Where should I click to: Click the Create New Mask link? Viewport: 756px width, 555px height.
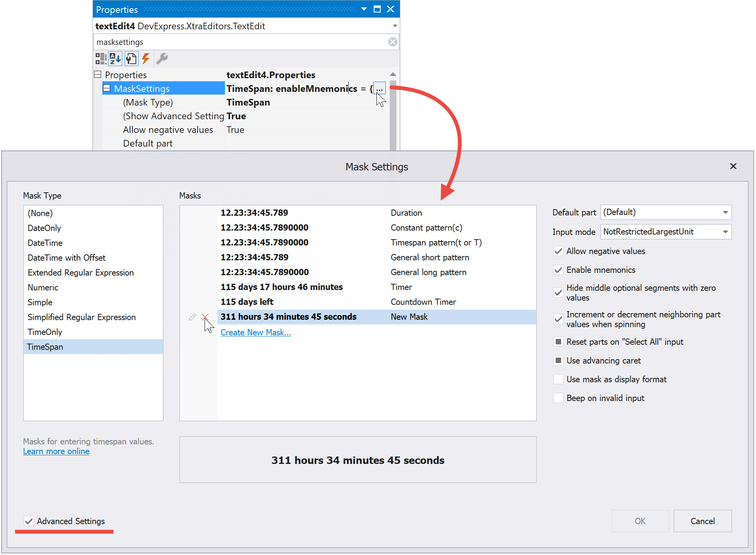coord(255,333)
